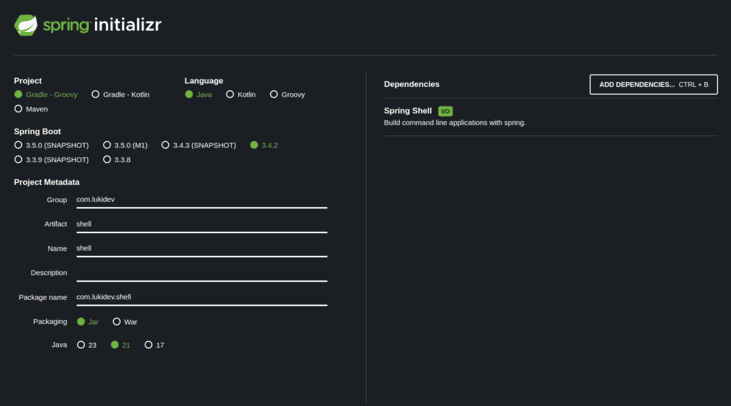Click the Spring Shell dependency entry
The image size is (731, 406).
click(408, 111)
